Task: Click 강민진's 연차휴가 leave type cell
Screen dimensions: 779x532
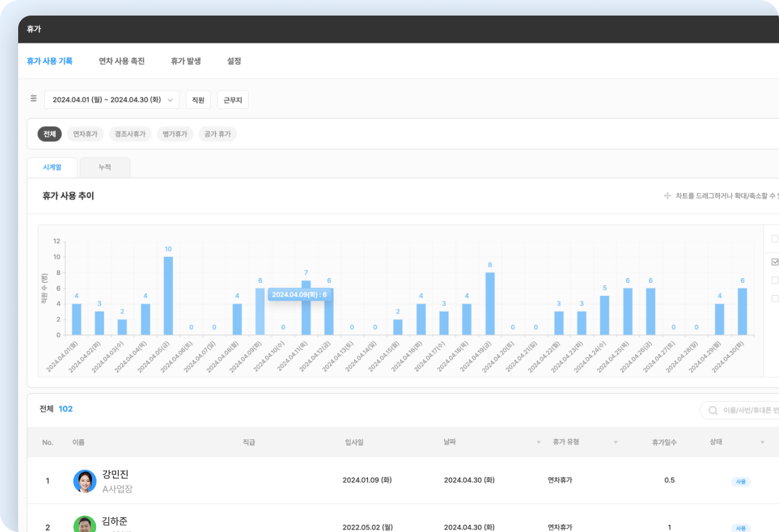Action: coord(560,480)
